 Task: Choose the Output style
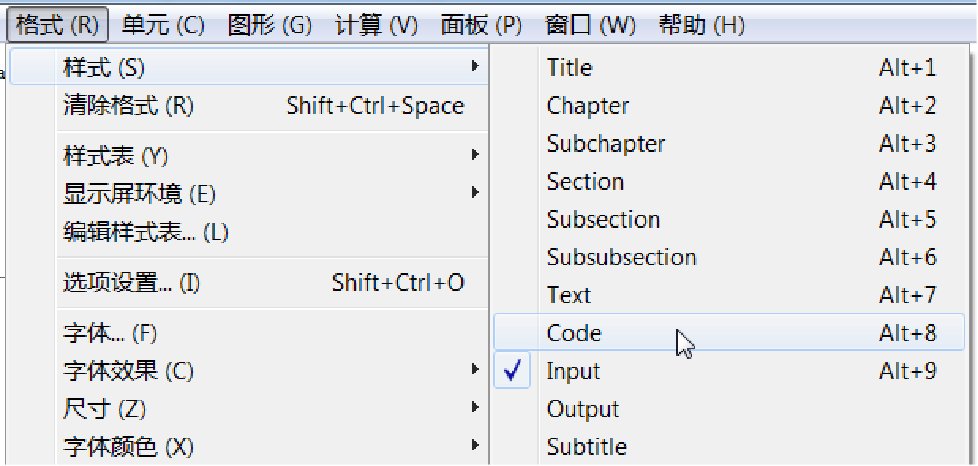[729, 409]
